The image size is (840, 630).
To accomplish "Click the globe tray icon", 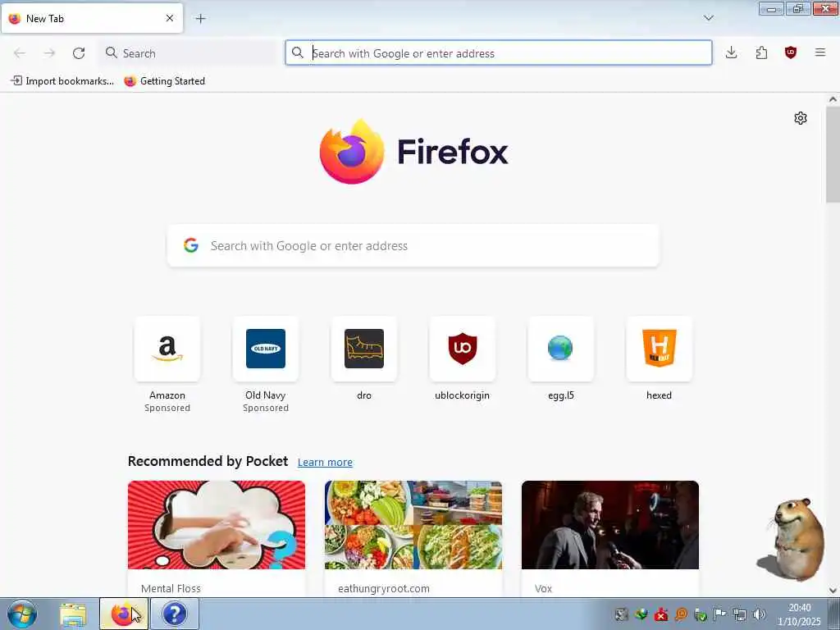I will (641, 614).
